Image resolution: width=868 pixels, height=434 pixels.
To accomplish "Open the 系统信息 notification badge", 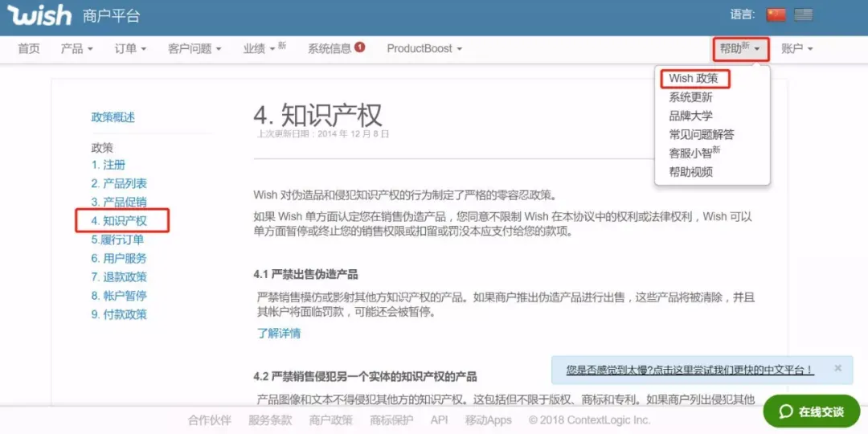I will (x=360, y=47).
